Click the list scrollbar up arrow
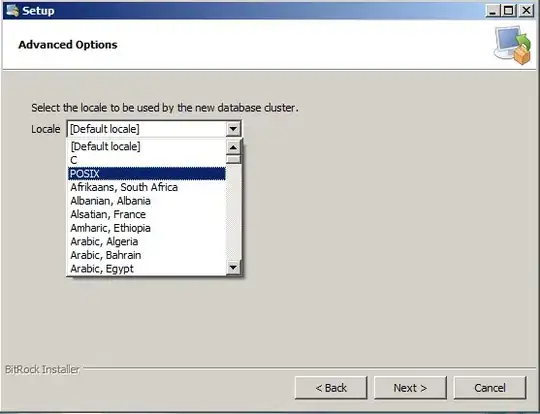The image size is (540, 414). pos(233,147)
